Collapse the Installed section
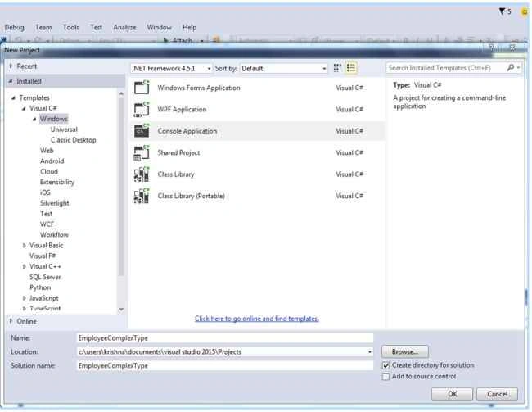 11,81
